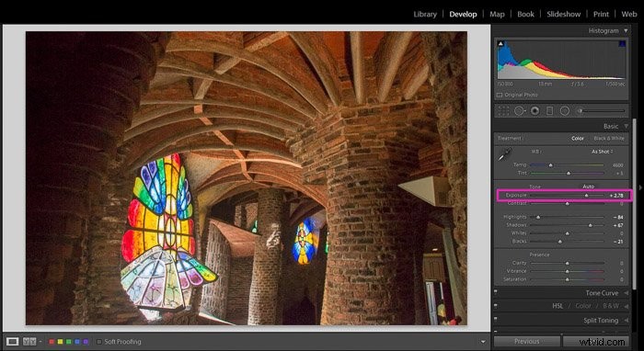Click the Saturation slider handle
Image resolution: width=644 pixels, height=351 pixels.
568,279
